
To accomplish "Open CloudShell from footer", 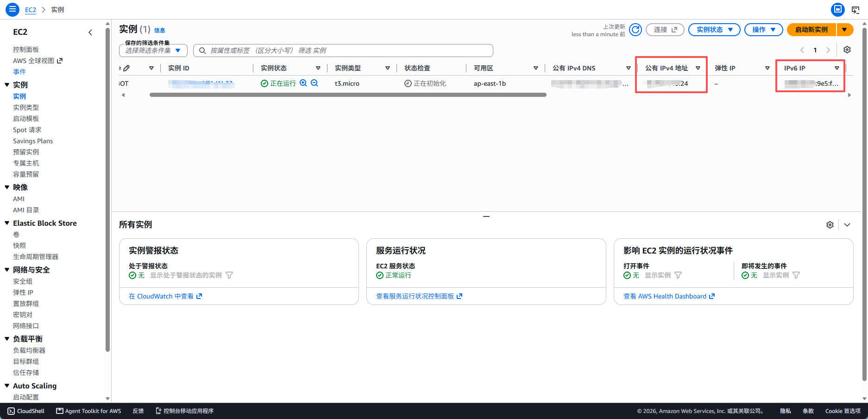I will point(26,411).
